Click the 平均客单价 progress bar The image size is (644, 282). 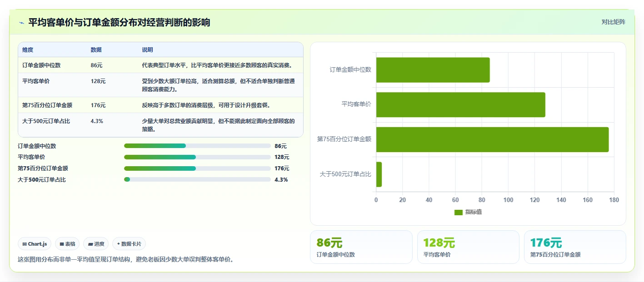197,157
